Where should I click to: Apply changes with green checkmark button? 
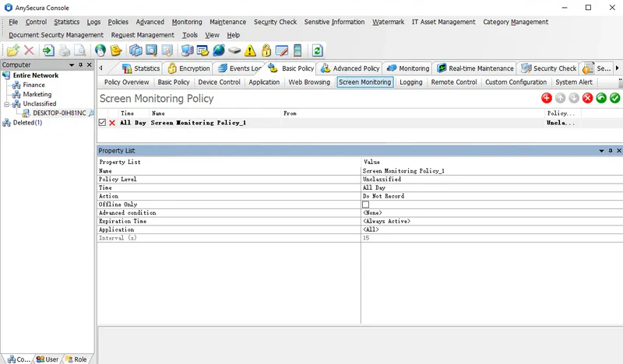[x=614, y=98]
